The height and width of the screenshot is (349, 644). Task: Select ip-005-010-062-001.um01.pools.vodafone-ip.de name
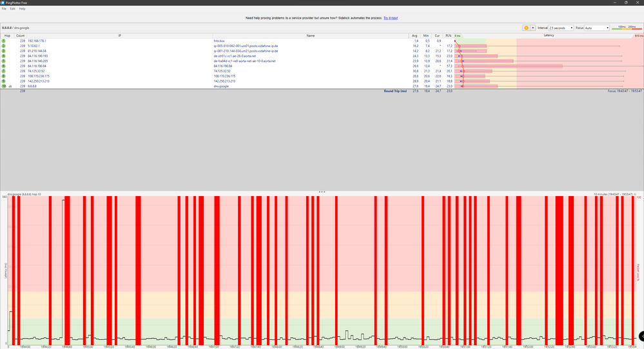[x=246, y=46]
